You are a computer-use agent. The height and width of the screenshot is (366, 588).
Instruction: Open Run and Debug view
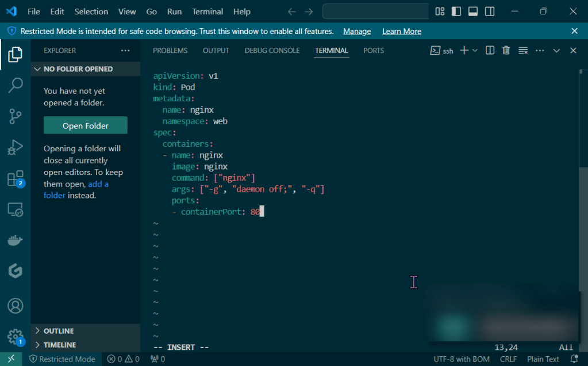(x=16, y=147)
